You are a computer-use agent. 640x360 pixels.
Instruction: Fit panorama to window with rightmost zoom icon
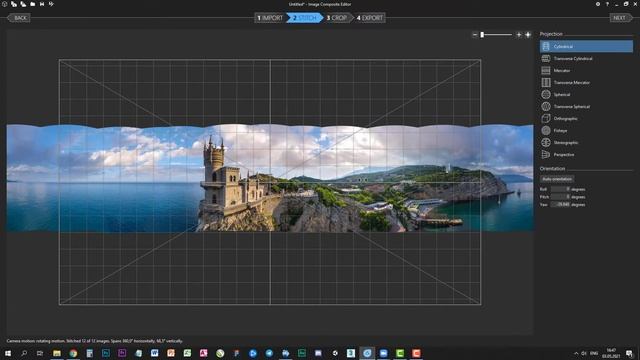point(528,35)
